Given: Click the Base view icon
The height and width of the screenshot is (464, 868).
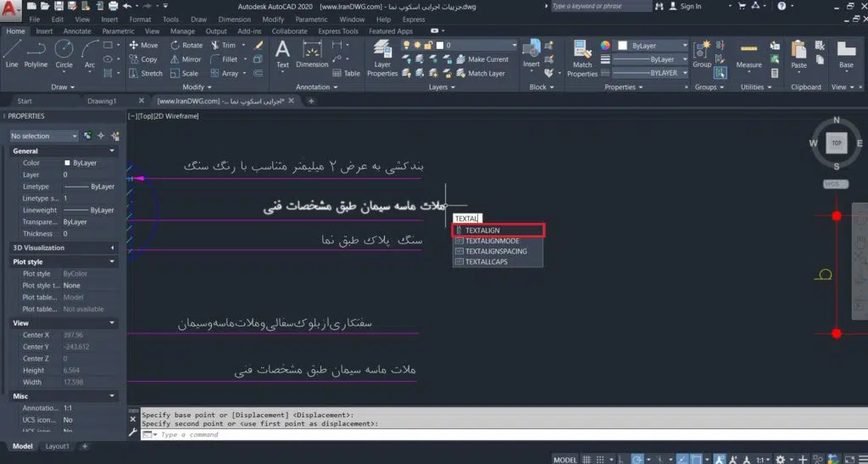Looking at the screenshot, I should (x=847, y=54).
